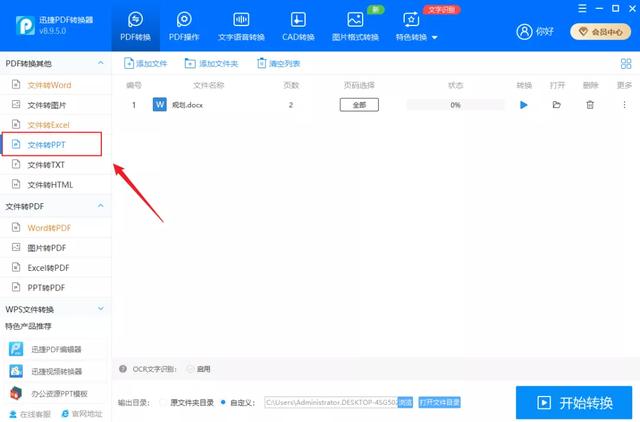The image size is (640, 422).
Task: Expand the WPS文件转换 section
Action: point(100,309)
